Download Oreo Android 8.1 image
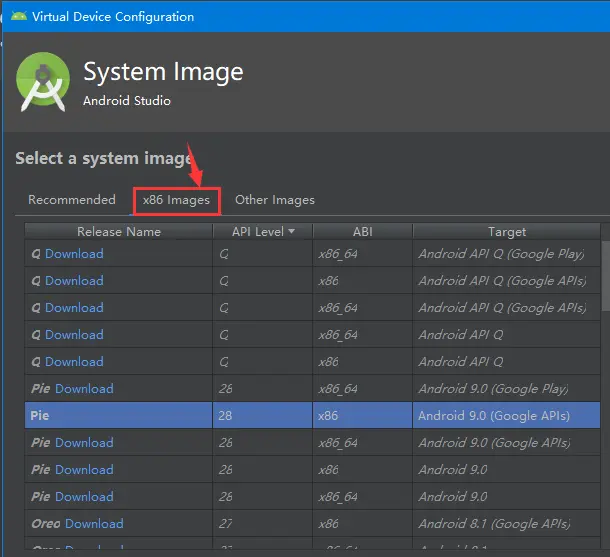 [94, 524]
